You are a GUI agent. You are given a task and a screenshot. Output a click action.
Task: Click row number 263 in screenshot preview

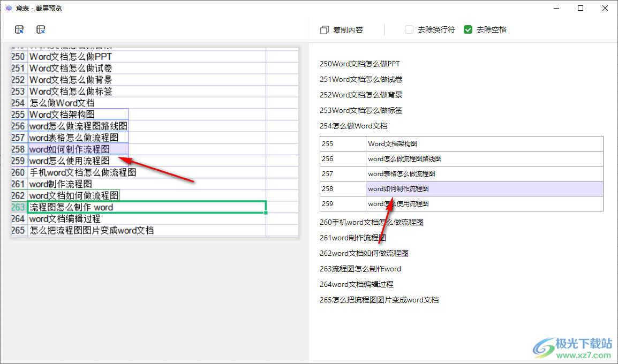point(19,207)
